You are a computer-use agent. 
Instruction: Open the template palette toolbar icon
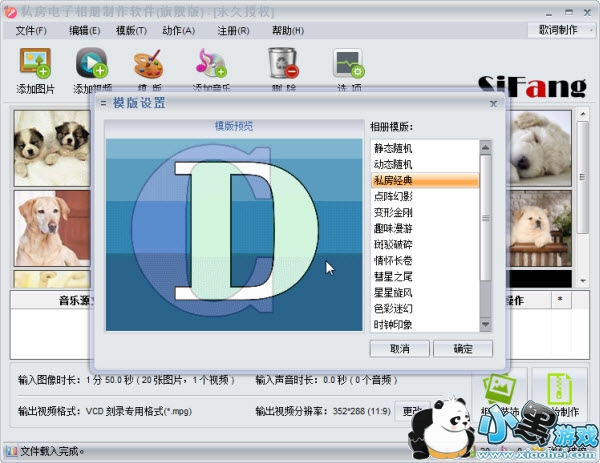point(148,64)
